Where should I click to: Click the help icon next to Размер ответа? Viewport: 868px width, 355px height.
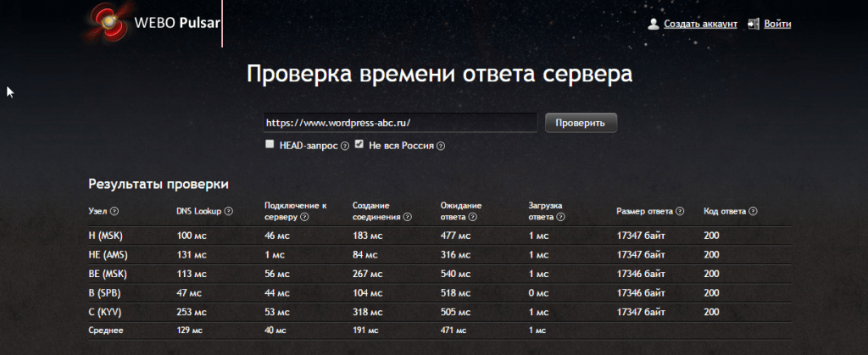point(680,211)
